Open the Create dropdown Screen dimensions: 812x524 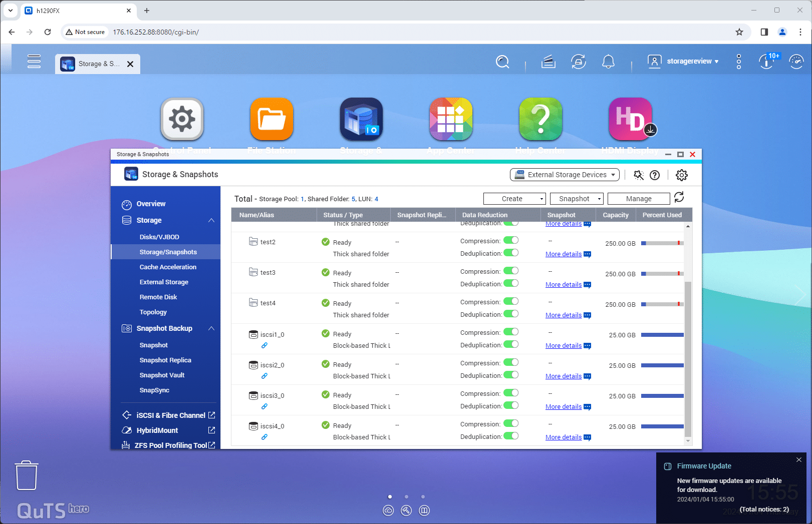(x=514, y=199)
